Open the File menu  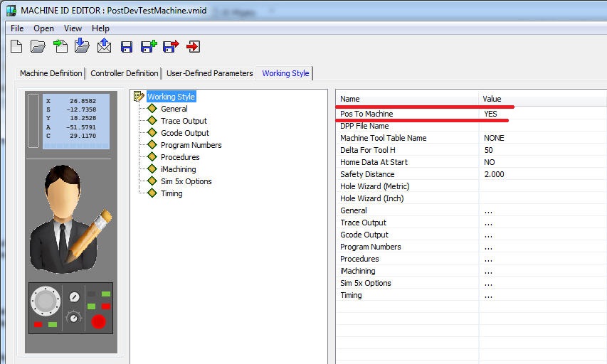click(17, 28)
